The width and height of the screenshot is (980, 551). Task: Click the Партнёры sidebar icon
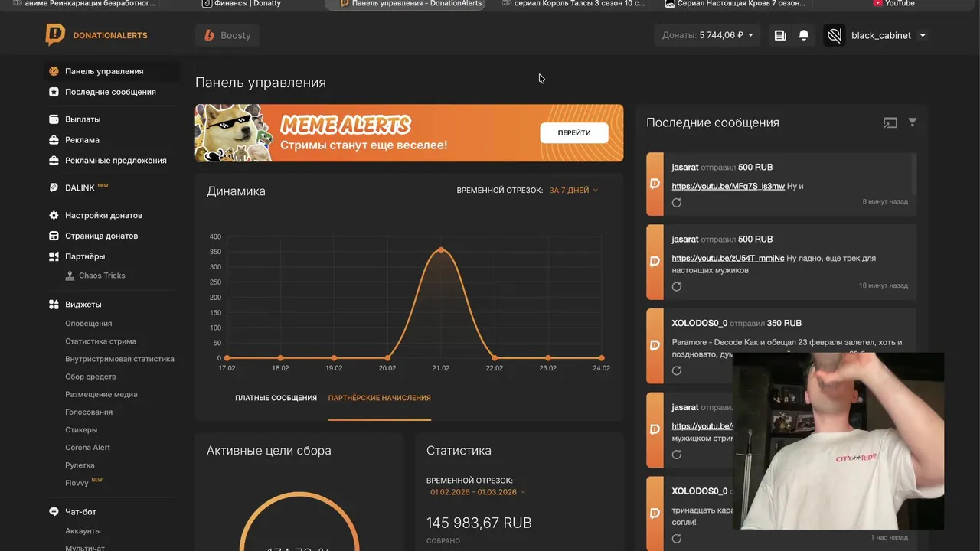[54, 256]
